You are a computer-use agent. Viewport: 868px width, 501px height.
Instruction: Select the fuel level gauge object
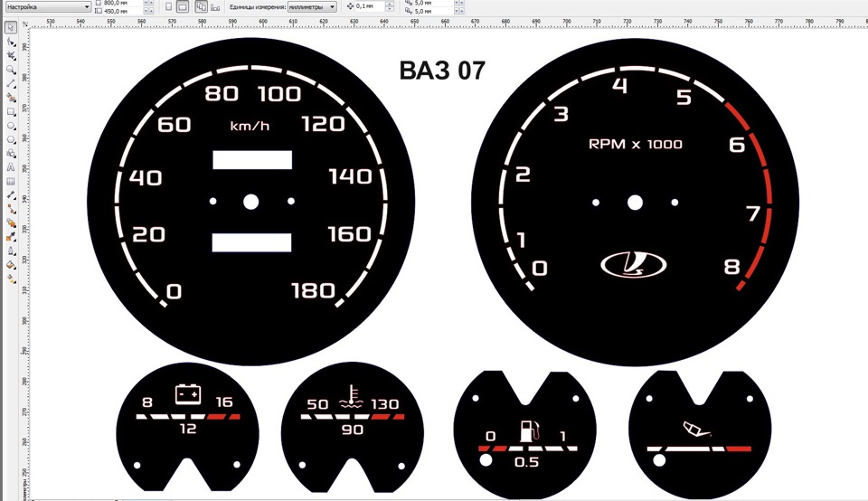pos(524,435)
